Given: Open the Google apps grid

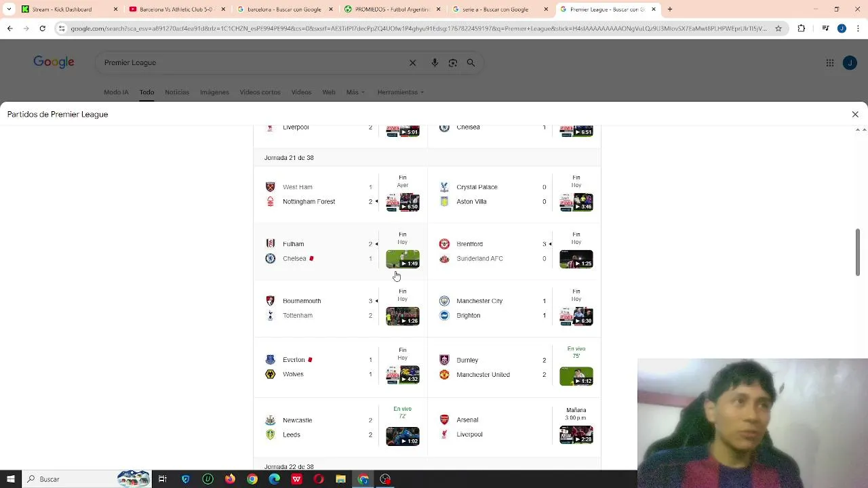Looking at the screenshot, I should (830, 62).
